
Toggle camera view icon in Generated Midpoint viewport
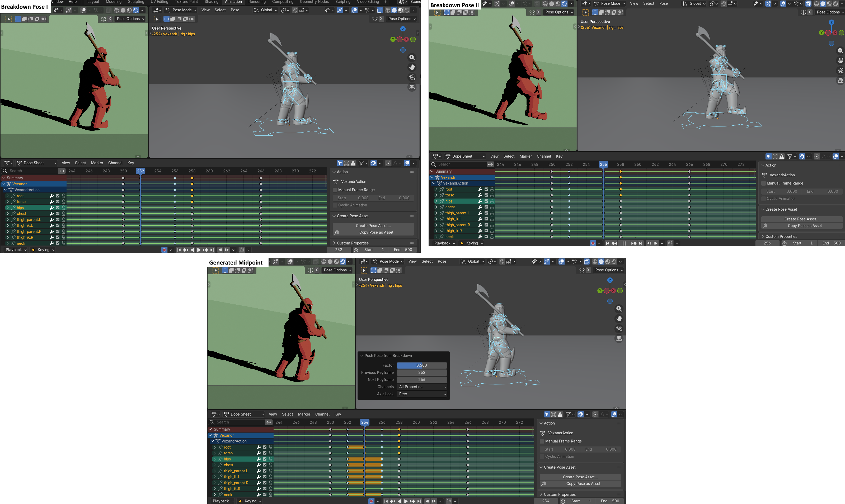coord(619,328)
